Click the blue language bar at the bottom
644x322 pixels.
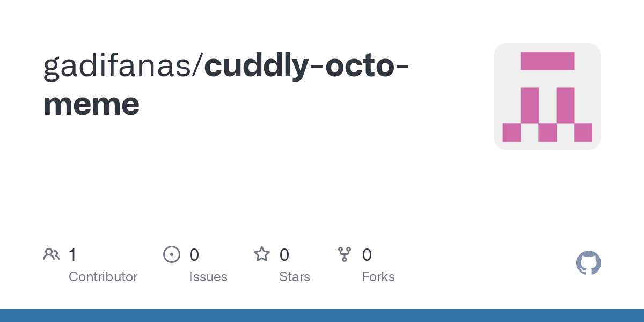[322, 316]
